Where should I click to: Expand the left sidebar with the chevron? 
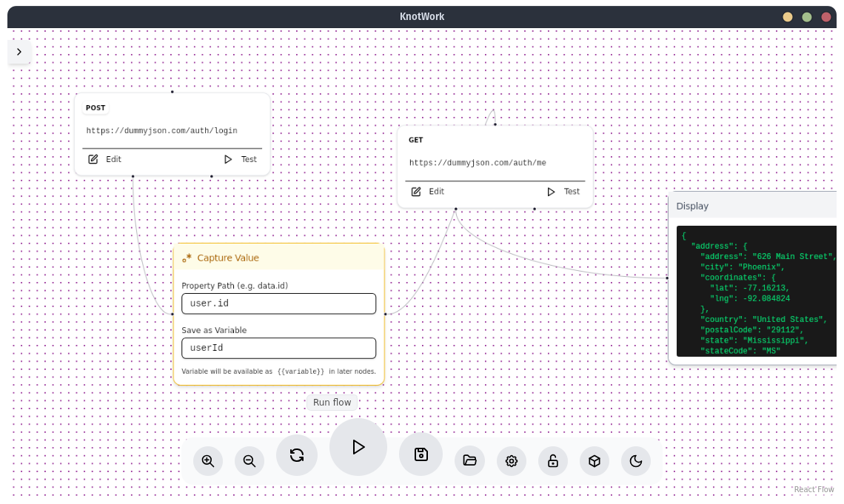pos(19,52)
